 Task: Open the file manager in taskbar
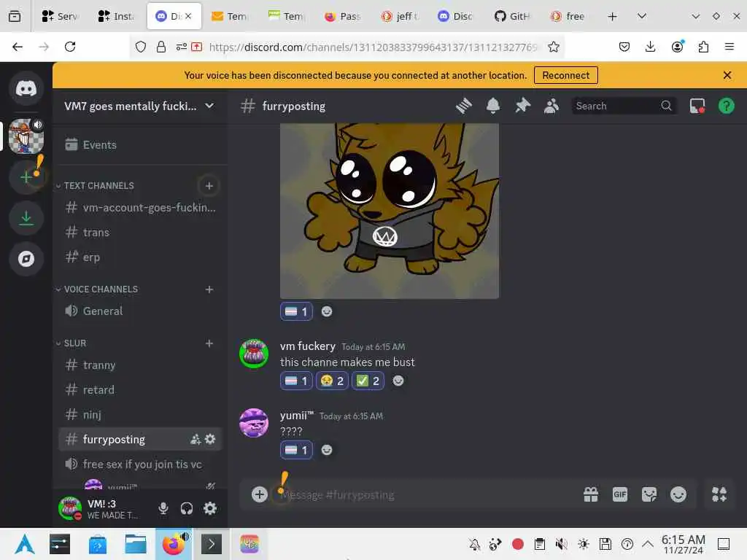[135, 544]
